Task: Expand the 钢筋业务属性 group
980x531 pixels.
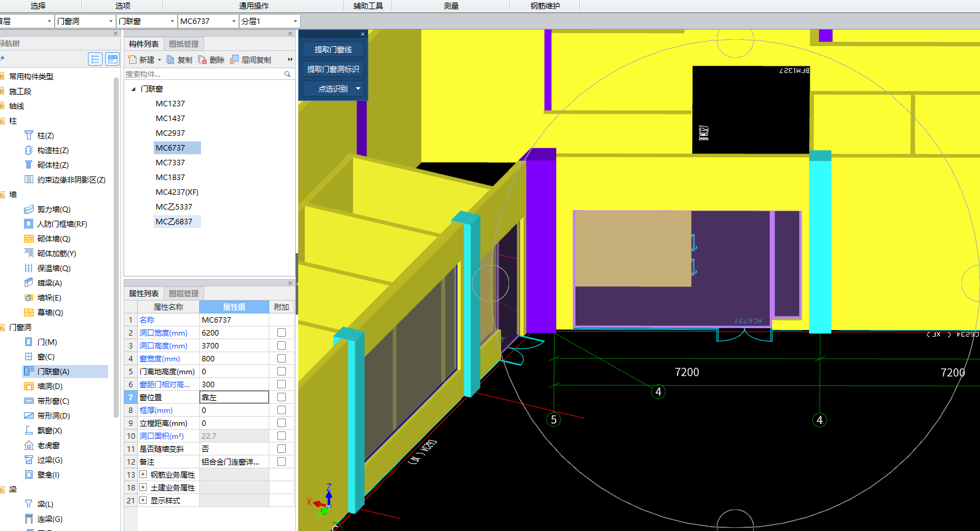Action: point(143,474)
